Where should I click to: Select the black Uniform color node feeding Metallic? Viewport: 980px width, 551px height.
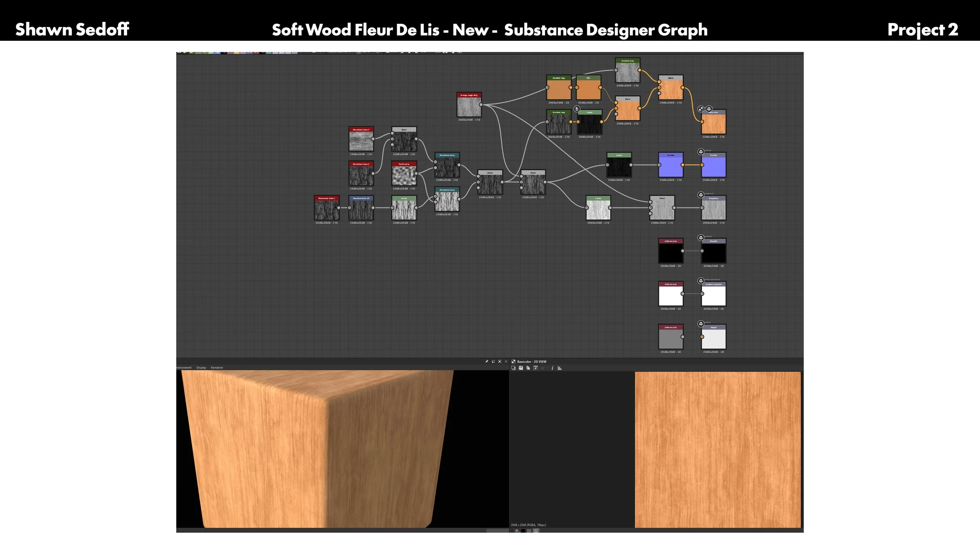tap(671, 251)
